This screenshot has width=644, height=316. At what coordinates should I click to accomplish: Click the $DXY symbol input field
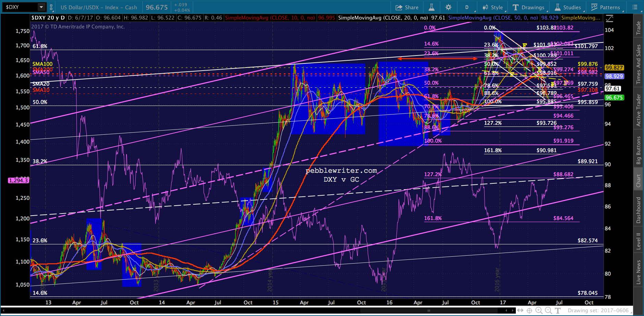click(x=20, y=7)
